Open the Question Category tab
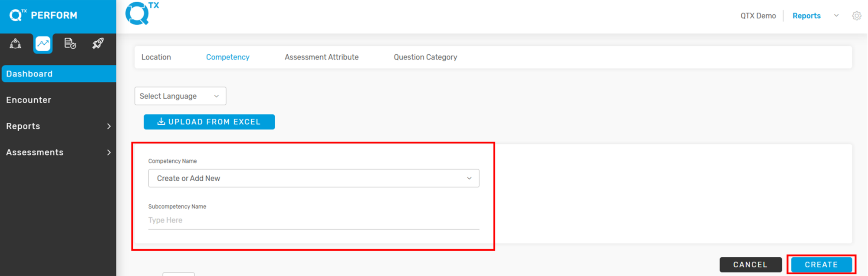 (x=425, y=57)
